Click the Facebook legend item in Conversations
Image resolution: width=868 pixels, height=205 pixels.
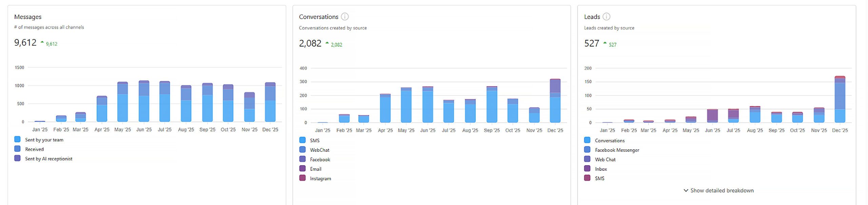click(x=320, y=159)
